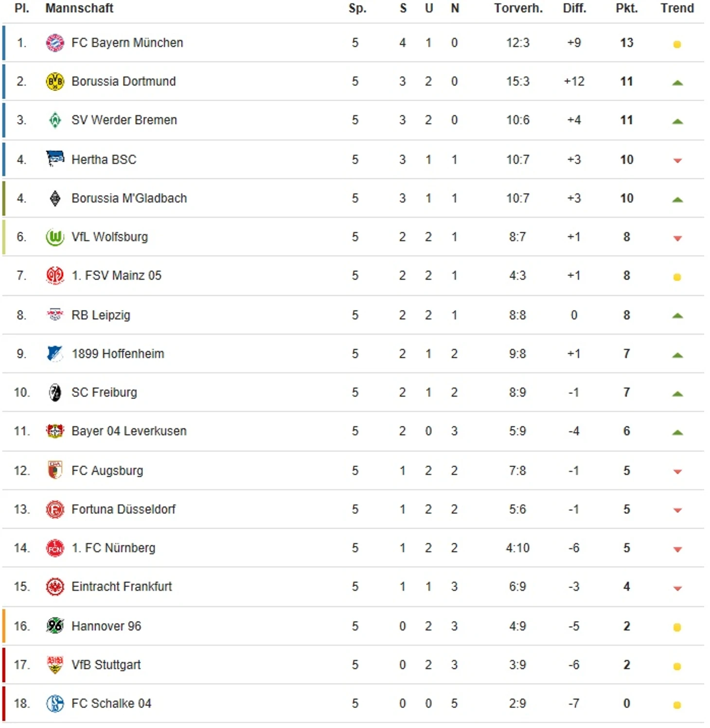710x728 pixels.
Task: Sort table by the Pkt. column header
Action: click(626, 8)
